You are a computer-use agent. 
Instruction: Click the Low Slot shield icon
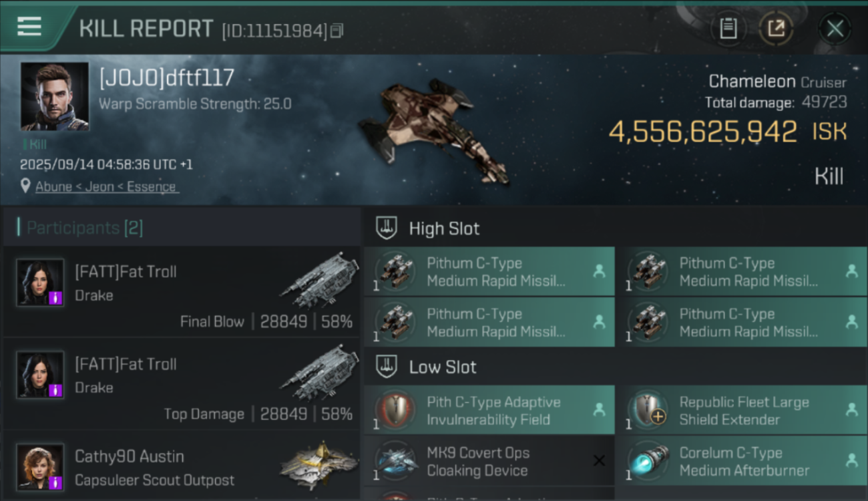click(387, 367)
